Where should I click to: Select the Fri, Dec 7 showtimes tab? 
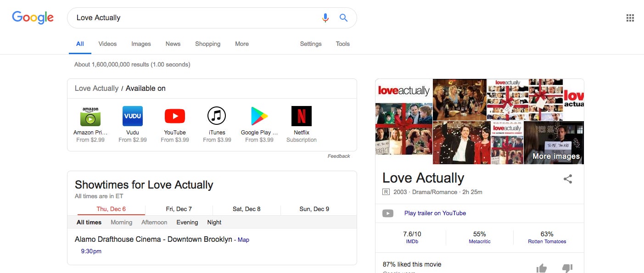(x=179, y=209)
